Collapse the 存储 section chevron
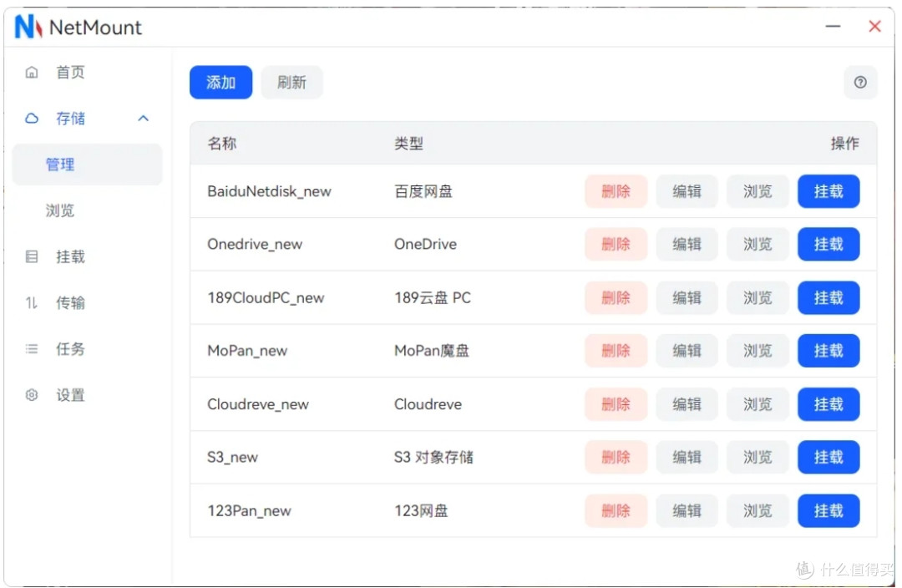The width and height of the screenshot is (902, 588). point(143,118)
